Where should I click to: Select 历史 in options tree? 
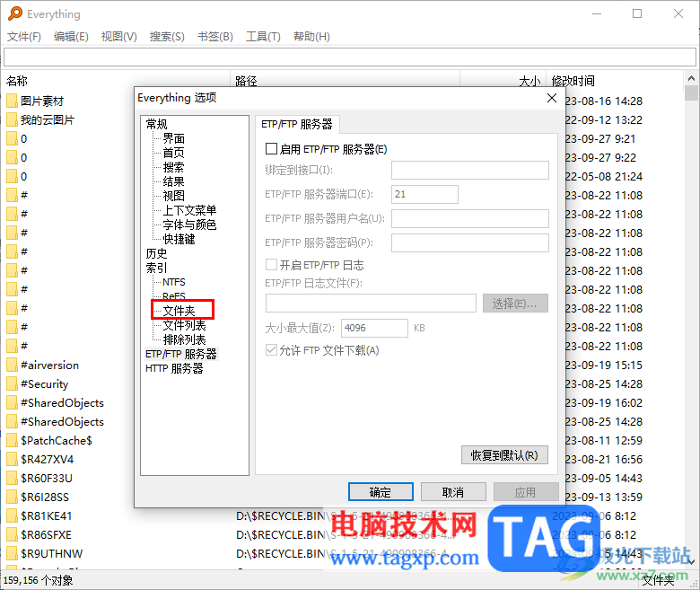156,253
